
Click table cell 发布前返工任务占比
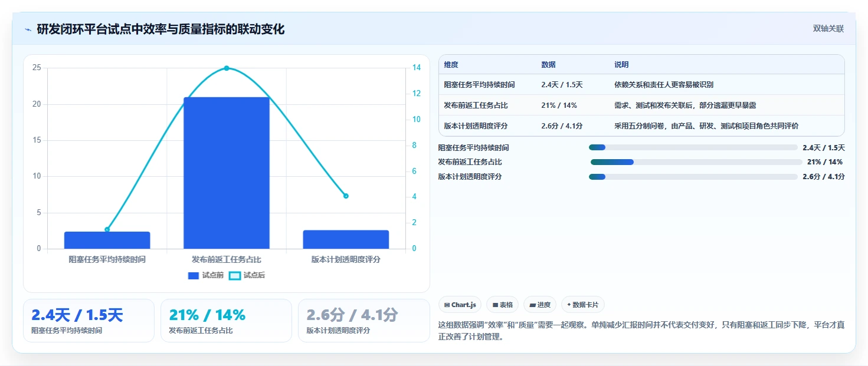pyautogui.click(x=476, y=105)
